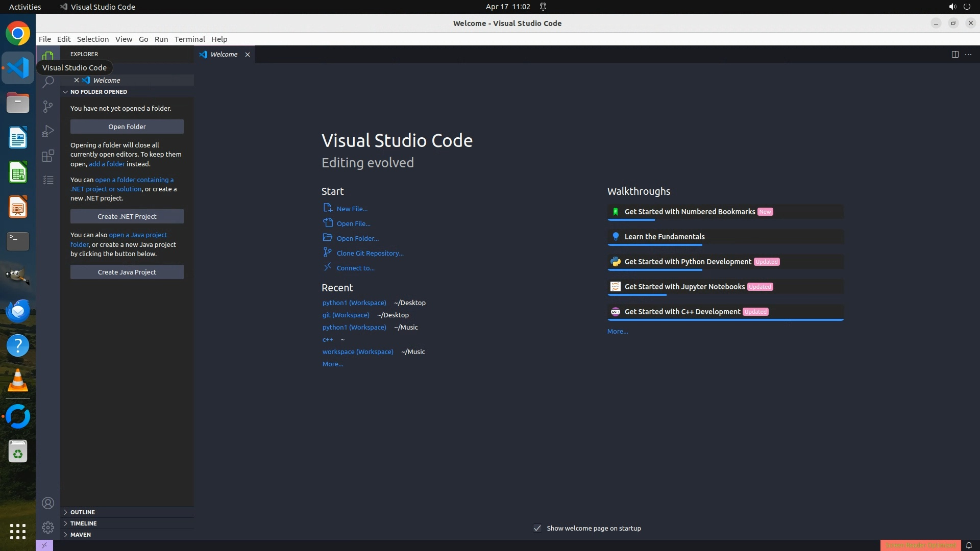The height and width of the screenshot is (551, 980).
Task: Expand the Outline section
Action: point(82,512)
